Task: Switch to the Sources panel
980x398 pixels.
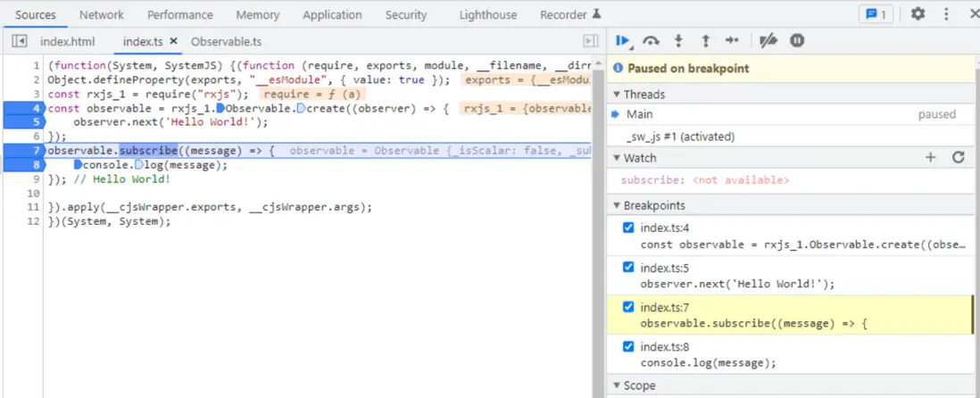Action: 35,14
